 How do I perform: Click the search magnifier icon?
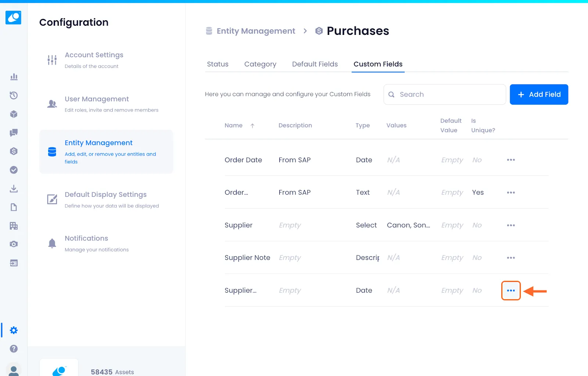coord(392,95)
